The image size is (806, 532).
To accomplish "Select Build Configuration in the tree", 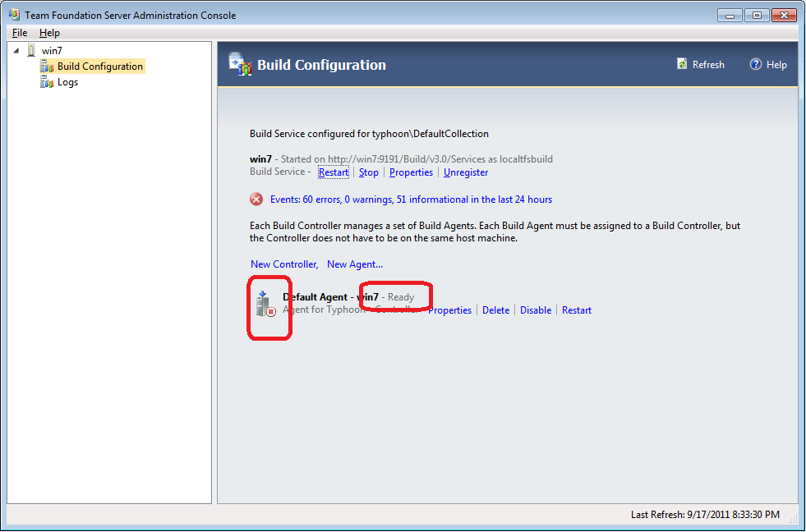I will tap(99, 66).
